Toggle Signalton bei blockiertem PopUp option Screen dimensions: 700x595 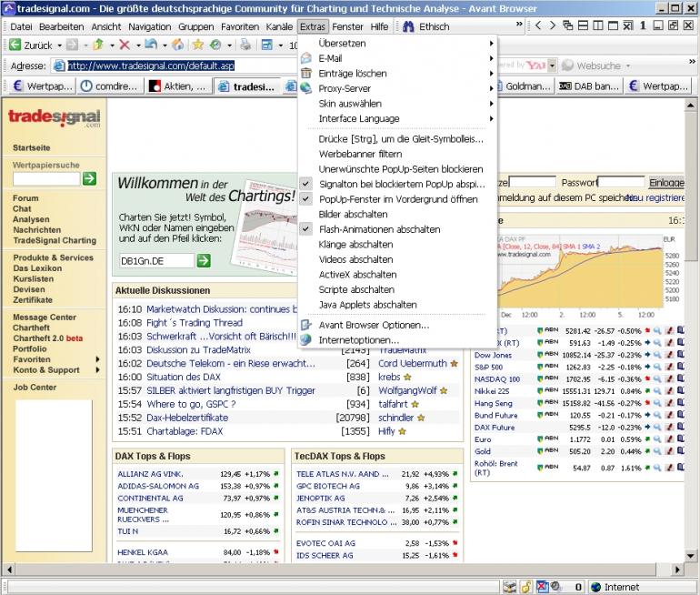click(398, 184)
